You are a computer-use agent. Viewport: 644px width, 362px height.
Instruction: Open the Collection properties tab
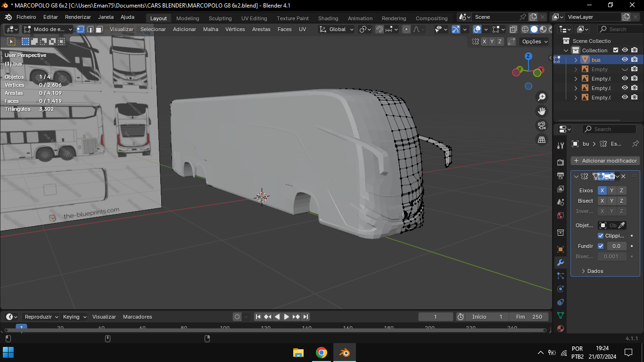(561, 232)
